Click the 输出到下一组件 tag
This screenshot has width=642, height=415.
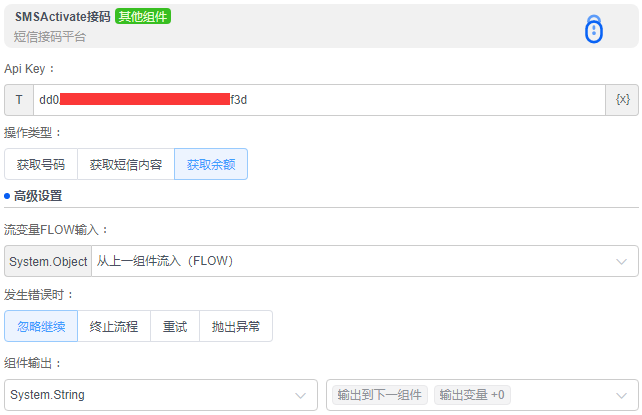click(x=380, y=395)
